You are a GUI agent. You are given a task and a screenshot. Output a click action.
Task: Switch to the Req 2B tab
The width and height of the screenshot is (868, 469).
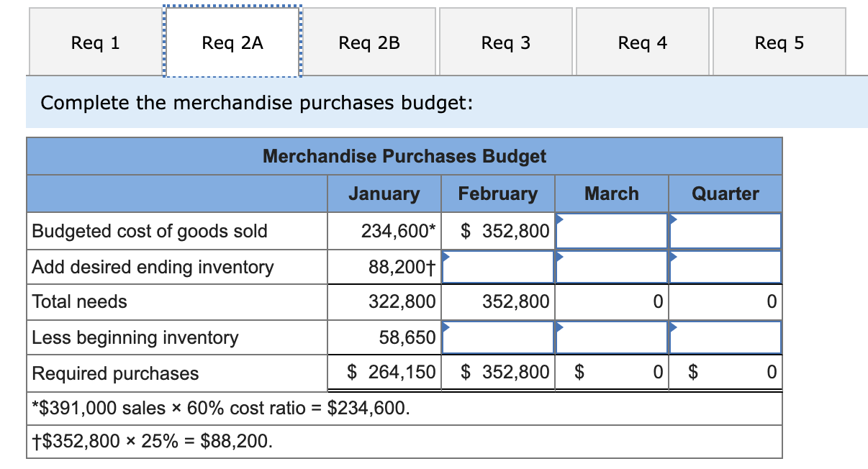coord(369,42)
